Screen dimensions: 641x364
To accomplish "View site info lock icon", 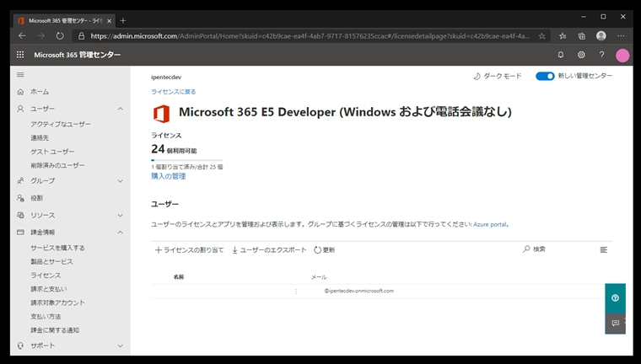I will point(81,36).
